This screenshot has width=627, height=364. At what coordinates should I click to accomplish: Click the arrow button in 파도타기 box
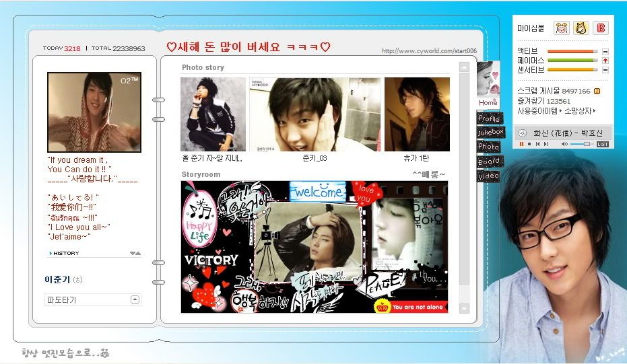(x=135, y=299)
